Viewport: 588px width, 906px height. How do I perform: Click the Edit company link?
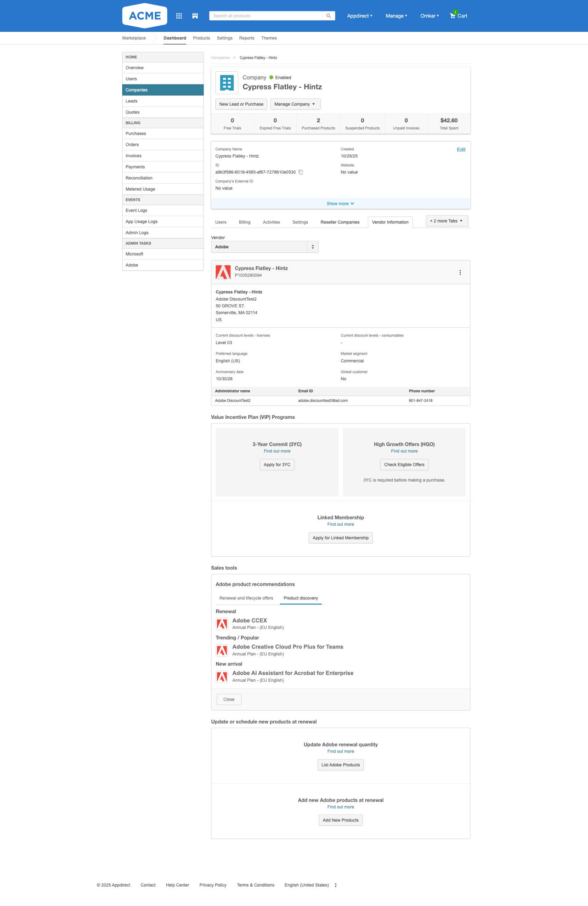[x=461, y=150]
